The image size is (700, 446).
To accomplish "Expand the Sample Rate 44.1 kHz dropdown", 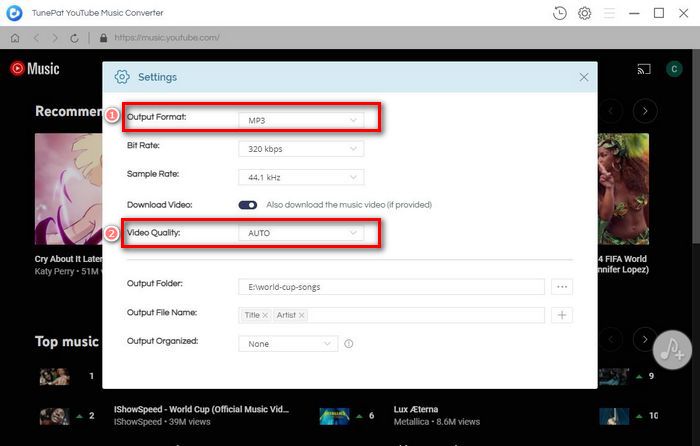I will (300, 177).
